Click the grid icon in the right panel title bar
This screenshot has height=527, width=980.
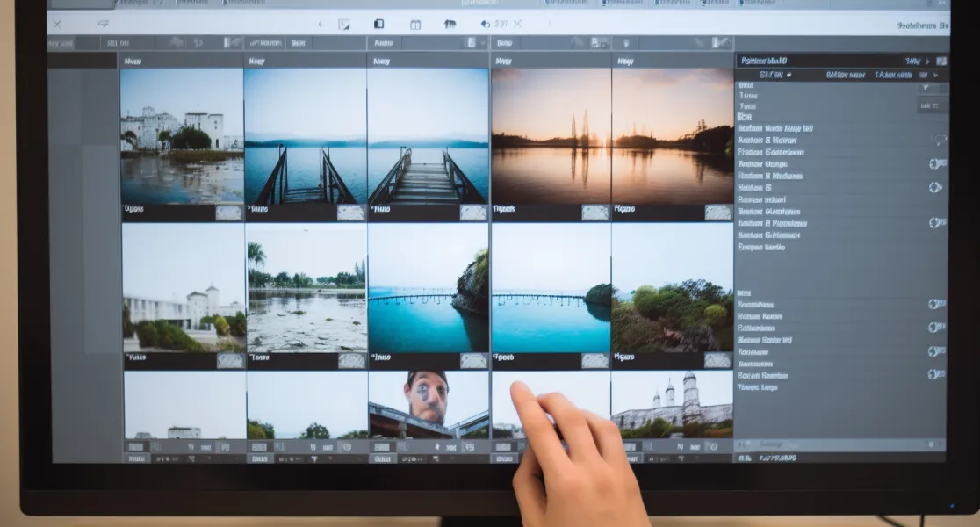(941, 61)
